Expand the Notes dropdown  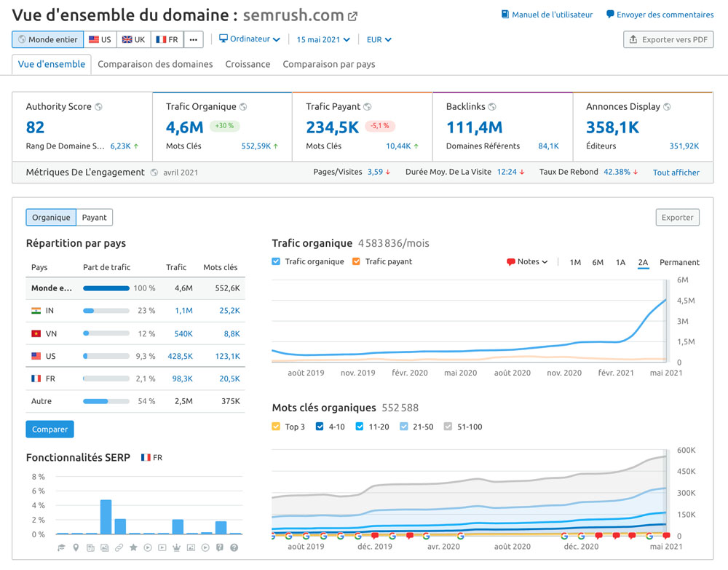coord(527,262)
